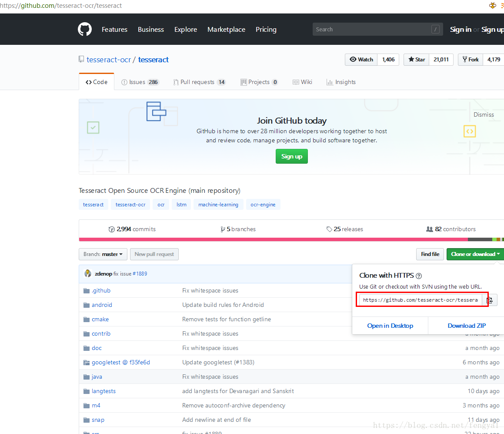Click the Find file button
This screenshot has width=504, height=434.
point(430,254)
